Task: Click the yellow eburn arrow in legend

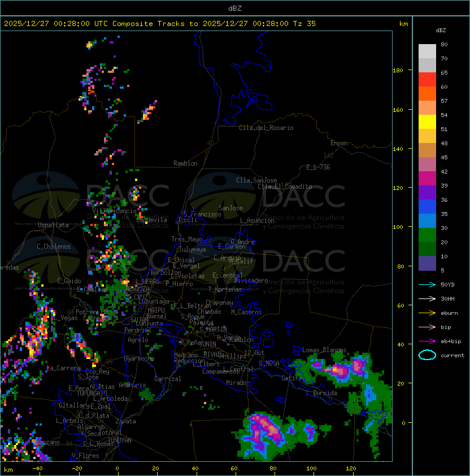Action: [x=427, y=313]
